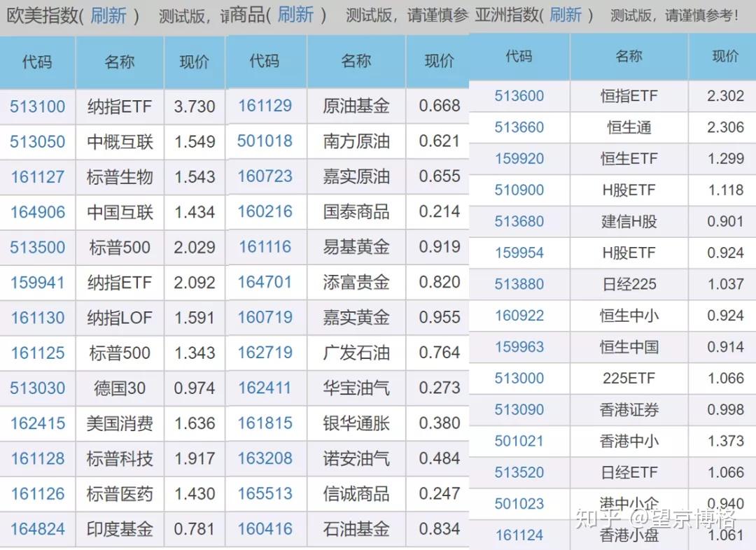Select price value 0.668
The image size is (756, 550).
[439, 106]
